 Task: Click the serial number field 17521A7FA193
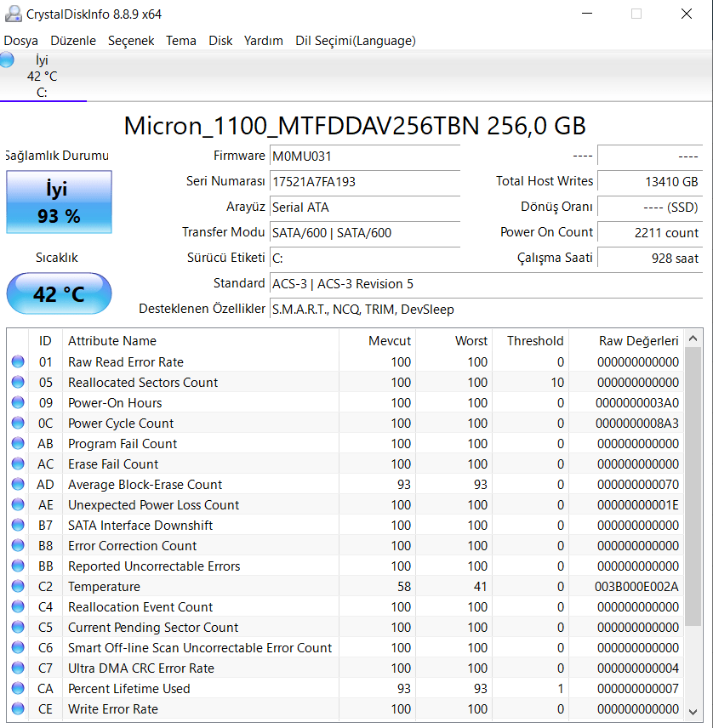pyautogui.click(x=365, y=181)
